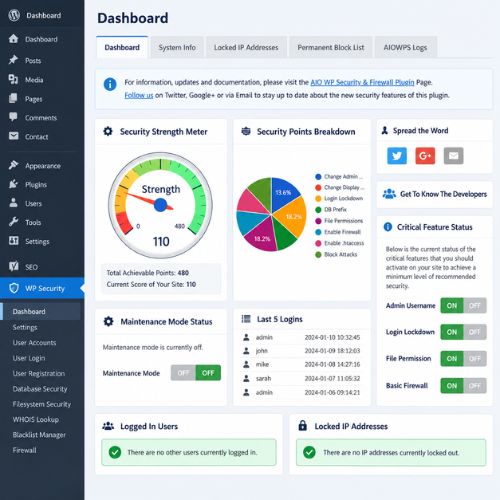This screenshot has height=500, width=500.
Task: Open the Permanent Block List tab
Action: (x=331, y=47)
